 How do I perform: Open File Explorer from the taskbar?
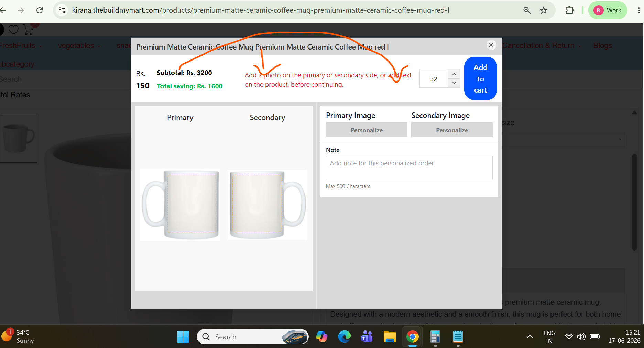pyautogui.click(x=390, y=337)
